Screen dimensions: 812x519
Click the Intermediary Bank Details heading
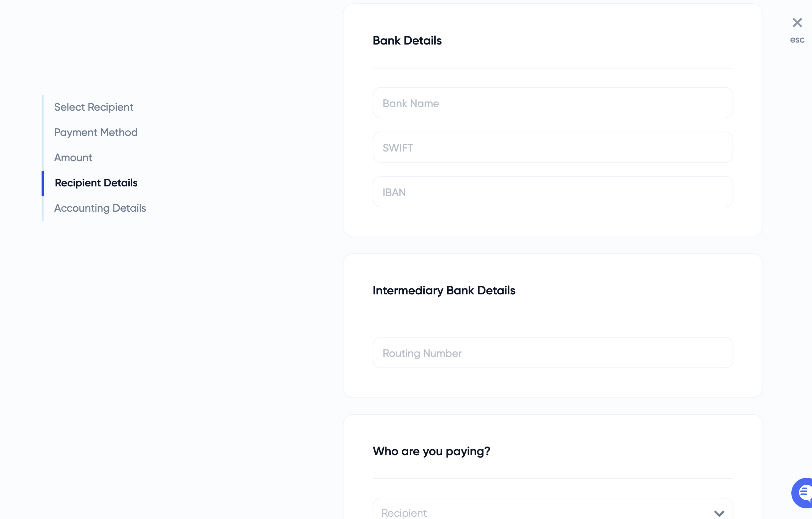pos(444,290)
